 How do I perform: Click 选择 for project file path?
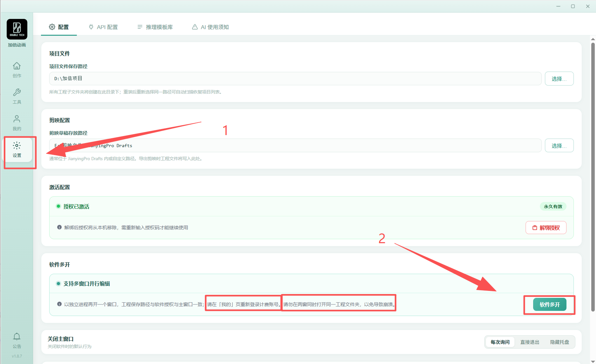(559, 79)
